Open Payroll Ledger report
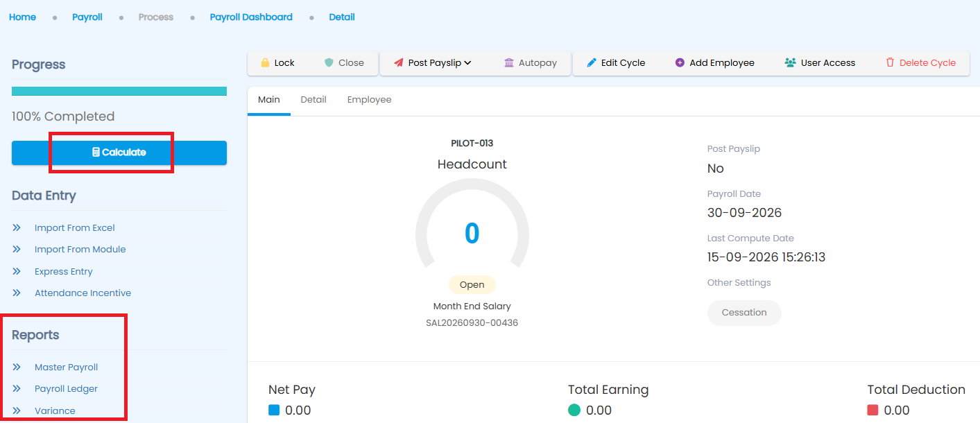Screen dimensions: 980x423 point(67,388)
